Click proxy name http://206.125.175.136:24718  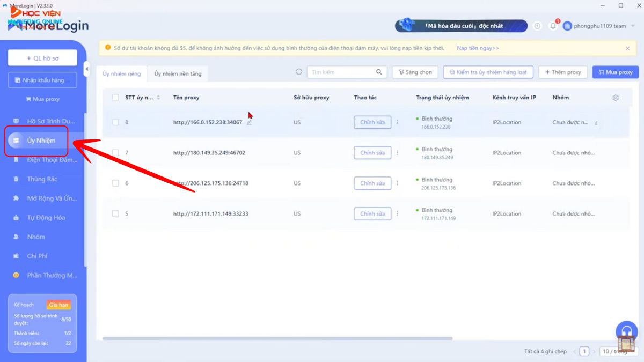[210, 183]
